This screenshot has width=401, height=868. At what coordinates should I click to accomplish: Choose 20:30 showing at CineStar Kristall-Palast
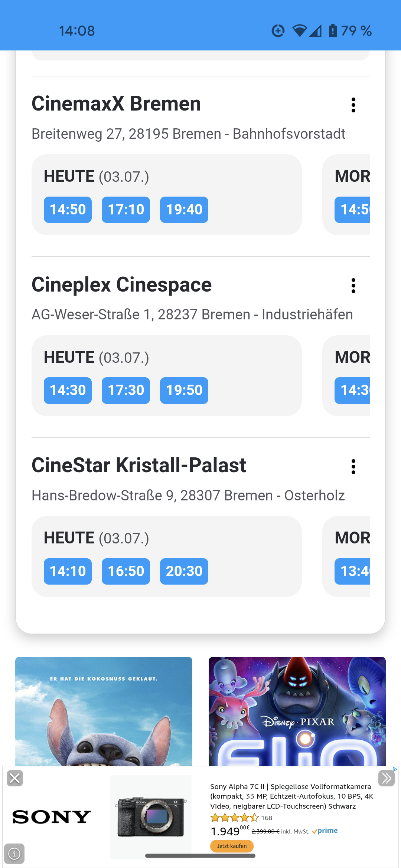point(184,571)
